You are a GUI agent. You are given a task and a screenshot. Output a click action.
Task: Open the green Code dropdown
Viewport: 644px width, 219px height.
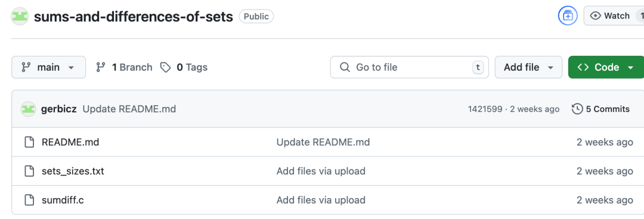pyautogui.click(x=606, y=67)
